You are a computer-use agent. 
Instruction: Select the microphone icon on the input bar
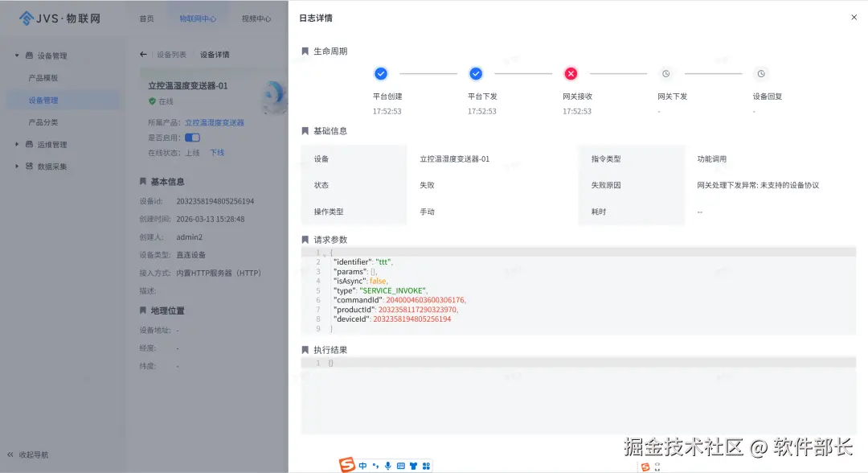(x=387, y=465)
